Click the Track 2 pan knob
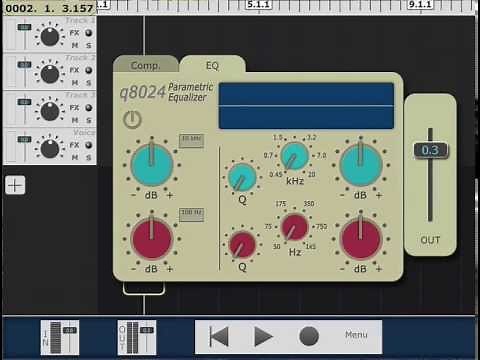480x360 pixels. tap(50, 74)
